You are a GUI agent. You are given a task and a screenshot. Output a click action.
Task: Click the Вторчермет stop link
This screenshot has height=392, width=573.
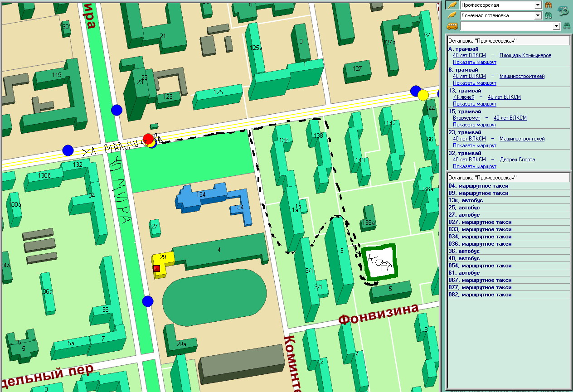[466, 118]
